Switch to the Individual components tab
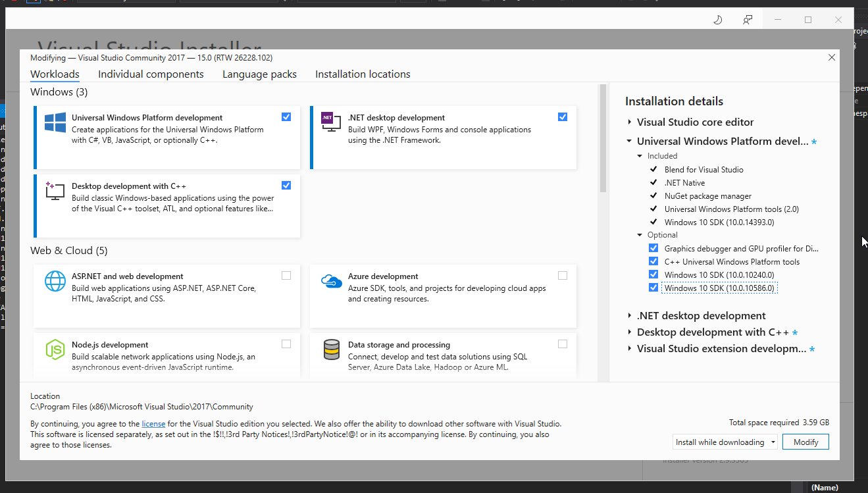Image resolution: width=868 pixels, height=493 pixels. [x=151, y=74]
